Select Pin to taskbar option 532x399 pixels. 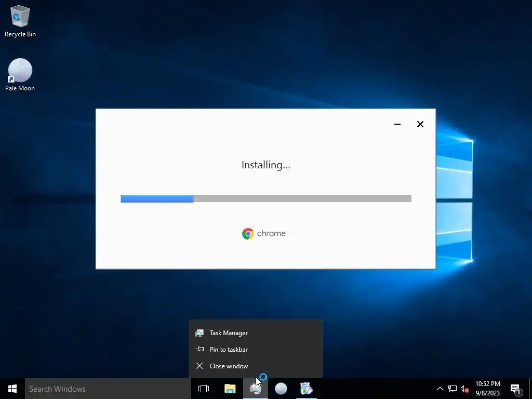[256, 350]
